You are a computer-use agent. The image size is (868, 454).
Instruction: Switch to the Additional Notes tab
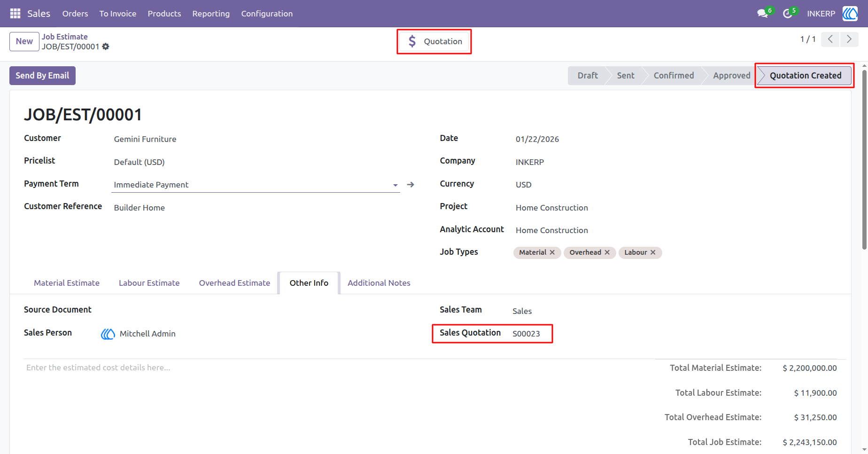tap(379, 283)
